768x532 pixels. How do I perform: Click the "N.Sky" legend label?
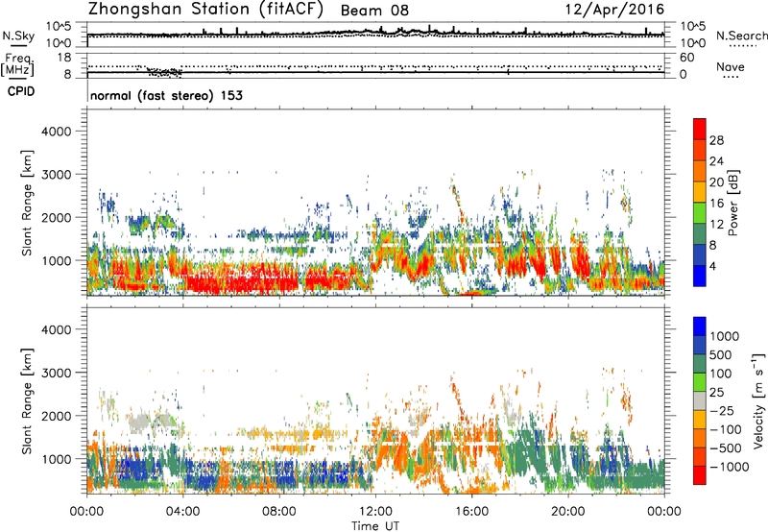click(18, 36)
